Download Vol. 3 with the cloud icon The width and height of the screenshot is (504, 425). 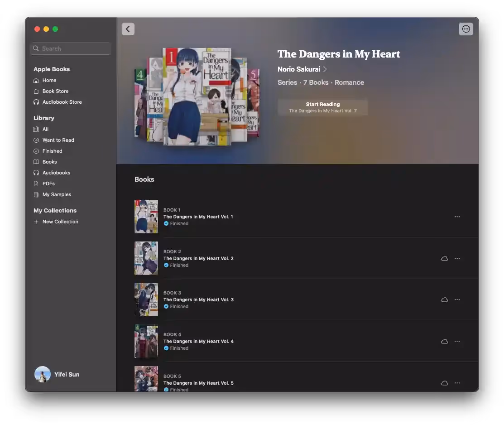[444, 299]
